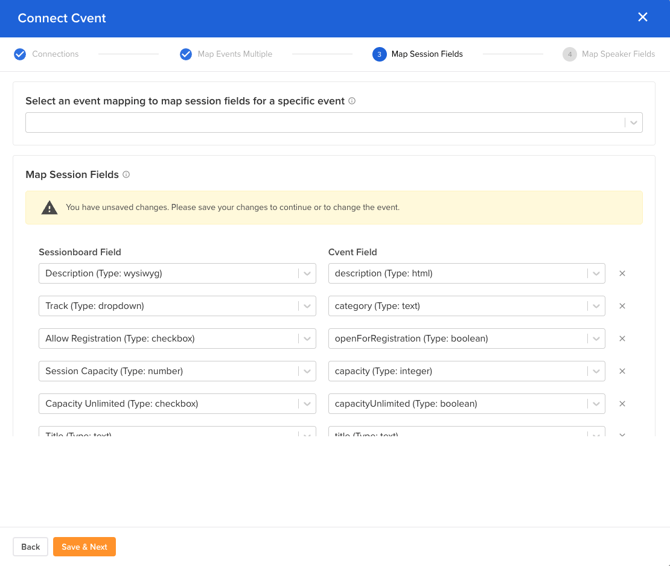
Task: Open Session Capacity (Type: number) dropdown
Action: tap(177, 371)
